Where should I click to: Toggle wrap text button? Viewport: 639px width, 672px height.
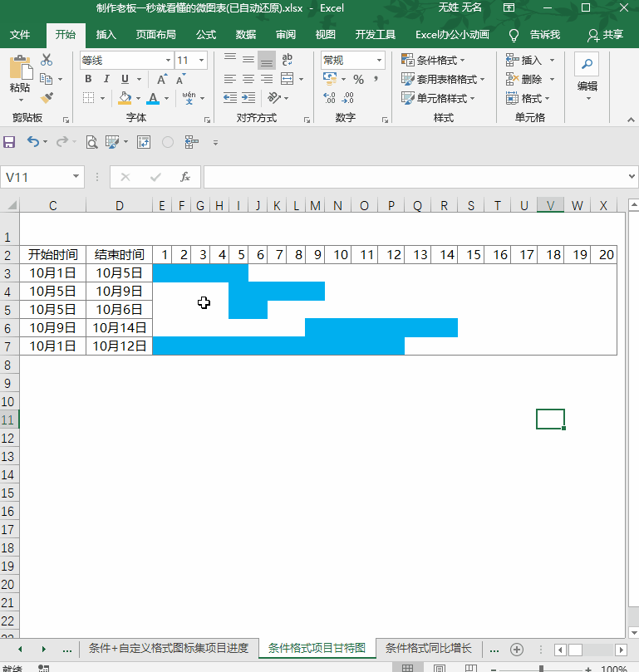coord(287,60)
